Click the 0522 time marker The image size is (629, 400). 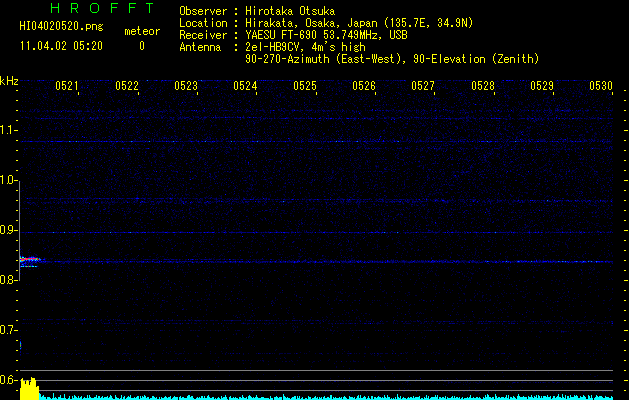tap(127, 86)
